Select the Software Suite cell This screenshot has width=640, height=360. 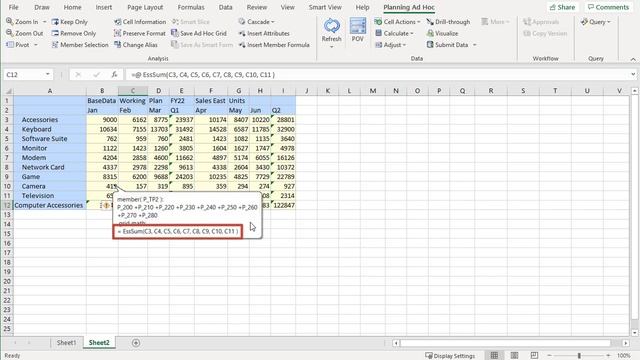[x=50, y=138]
